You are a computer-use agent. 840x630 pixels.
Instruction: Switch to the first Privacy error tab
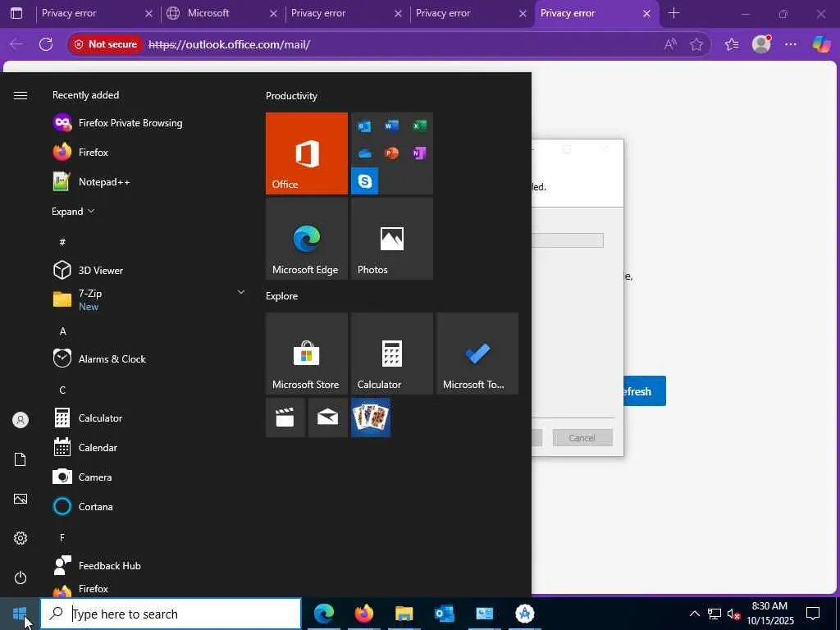[x=97, y=13]
